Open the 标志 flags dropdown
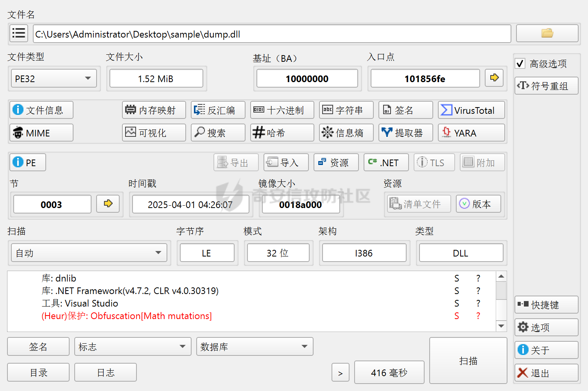This screenshot has width=588, height=391. click(x=133, y=346)
